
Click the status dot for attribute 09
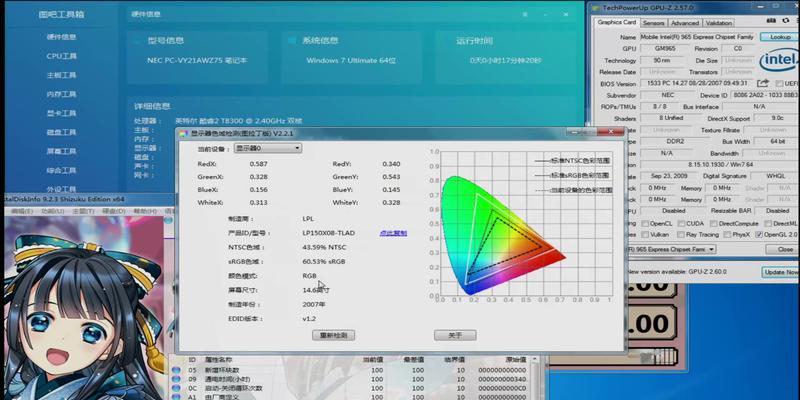(x=176, y=380)
